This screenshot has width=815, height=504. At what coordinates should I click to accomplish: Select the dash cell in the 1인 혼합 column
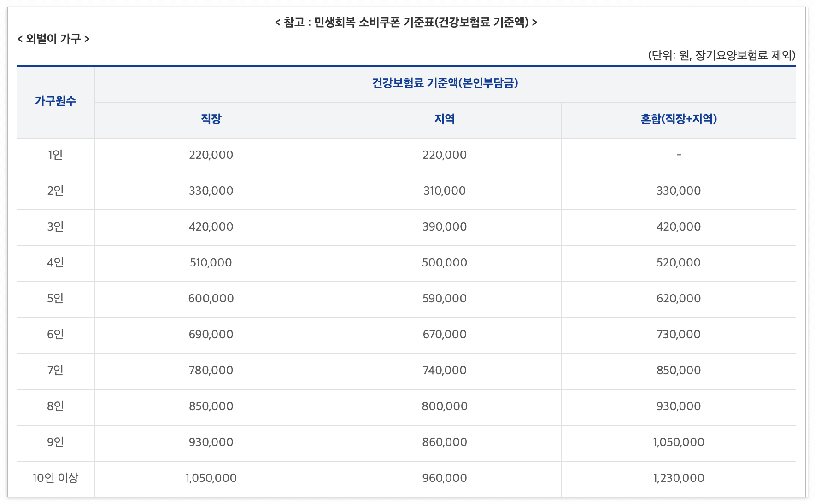click(677, 155)
